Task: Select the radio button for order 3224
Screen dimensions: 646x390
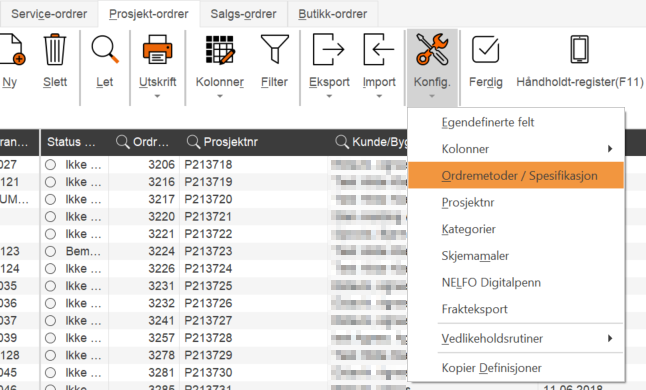Action: point(50,251)
